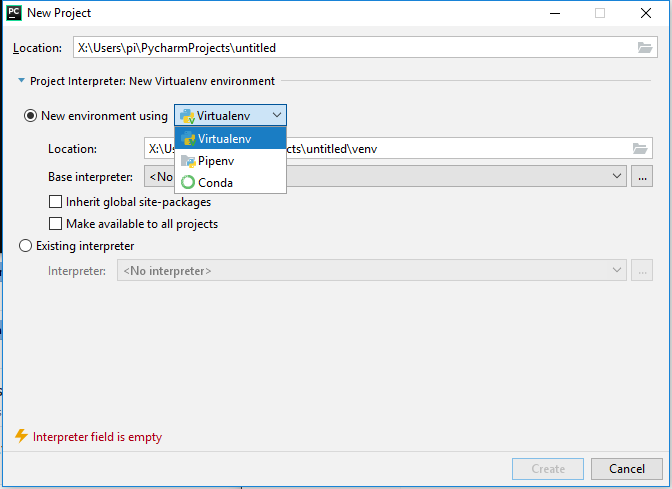Viewport: 672px width, 489px height.
Task: Click the Python icon next to Virtualenv option
Action: [188, 138]
